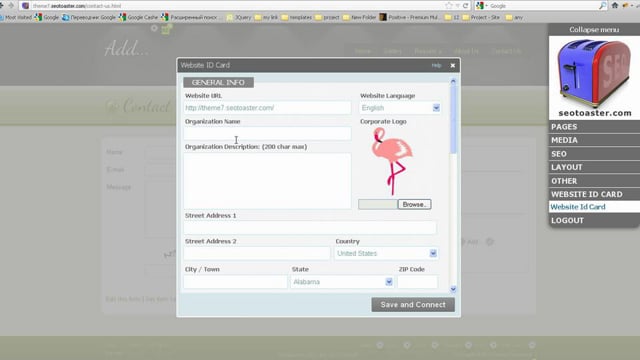This screenshot has height=360, width=640.
Task: Click the dialog vertical scrollbar thumb
Action: tap(453, 120)
